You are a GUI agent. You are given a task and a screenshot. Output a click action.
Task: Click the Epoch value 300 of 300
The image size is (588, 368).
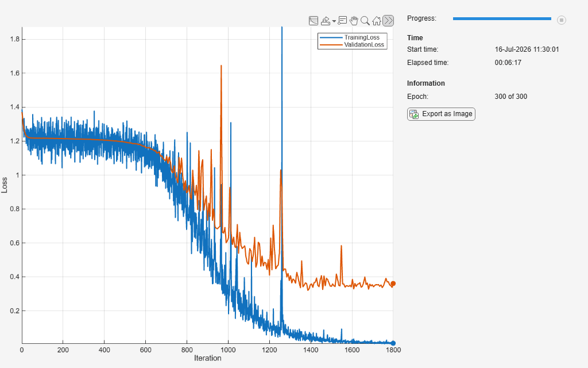coord(510,97)
